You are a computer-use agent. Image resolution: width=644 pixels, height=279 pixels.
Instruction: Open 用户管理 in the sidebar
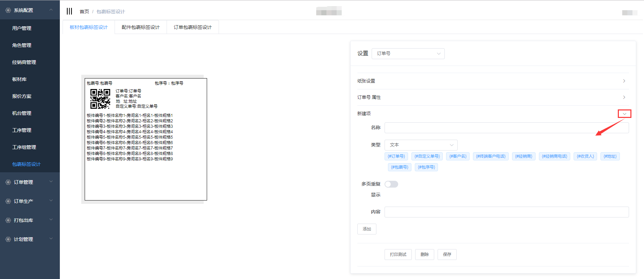pyautogui.click(x=22, y=28)
